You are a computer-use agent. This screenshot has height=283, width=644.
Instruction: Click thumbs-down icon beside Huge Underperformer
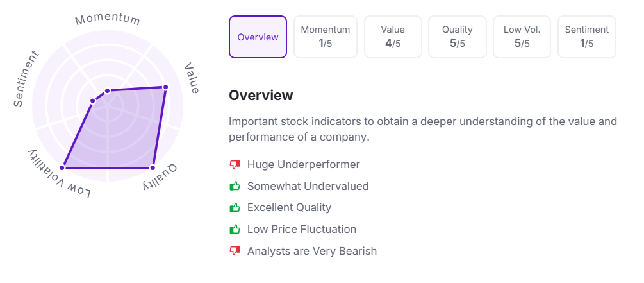click(x=235, y=165)
